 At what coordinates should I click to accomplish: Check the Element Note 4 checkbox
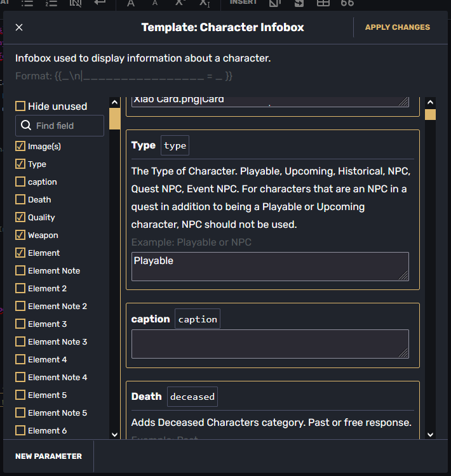20,378
